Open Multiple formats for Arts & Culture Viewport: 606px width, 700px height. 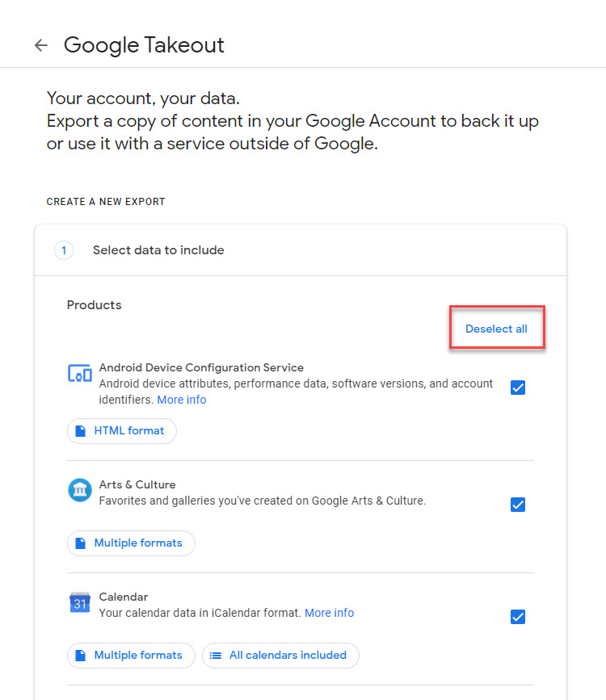(x=131, y=543)
